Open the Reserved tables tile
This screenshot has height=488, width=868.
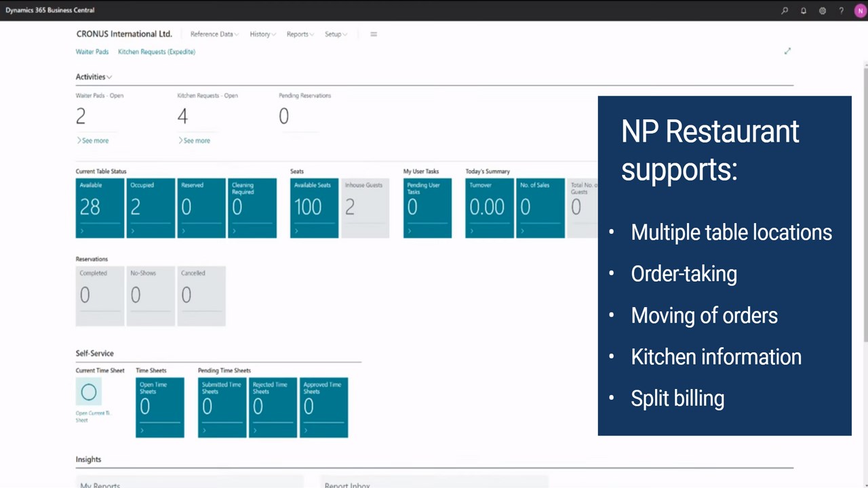(201, 208)
